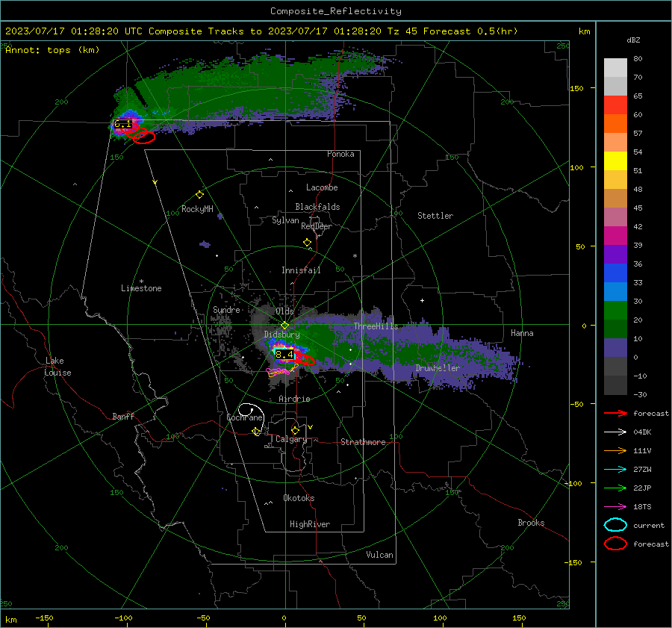672x628 pixels.
Task: Click the red forecast ellipse legend icon
Action: [x=615, y=544]
